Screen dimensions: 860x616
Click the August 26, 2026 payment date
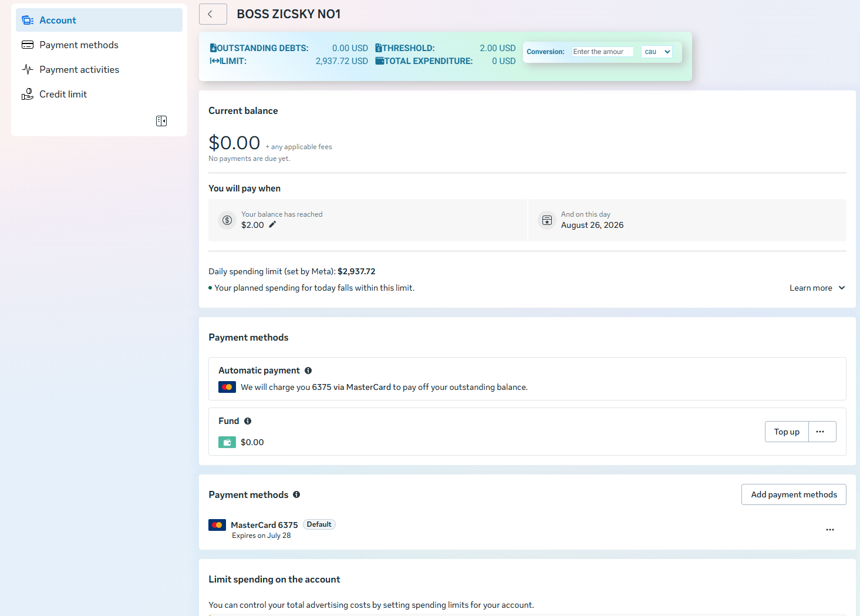592,225
